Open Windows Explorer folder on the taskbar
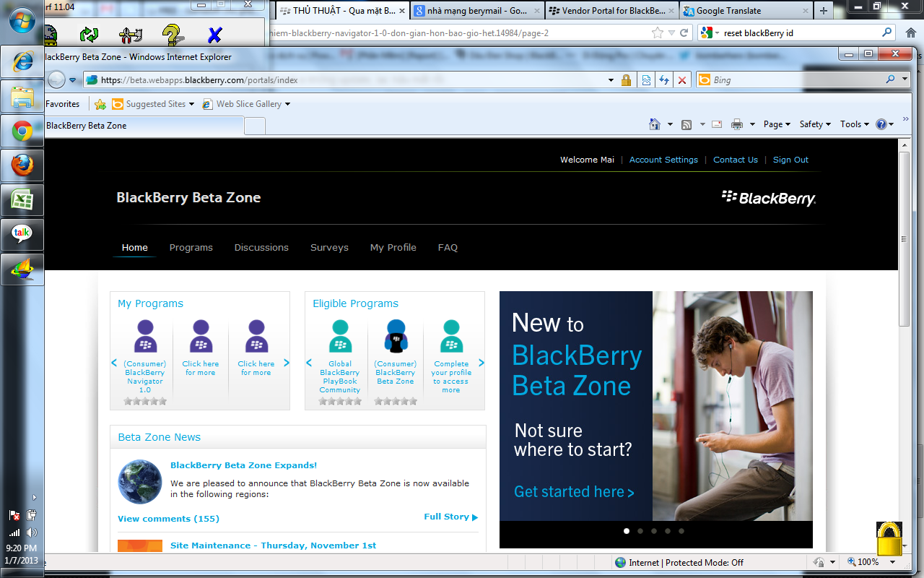The image size is (924, 578). click(22, 95)
